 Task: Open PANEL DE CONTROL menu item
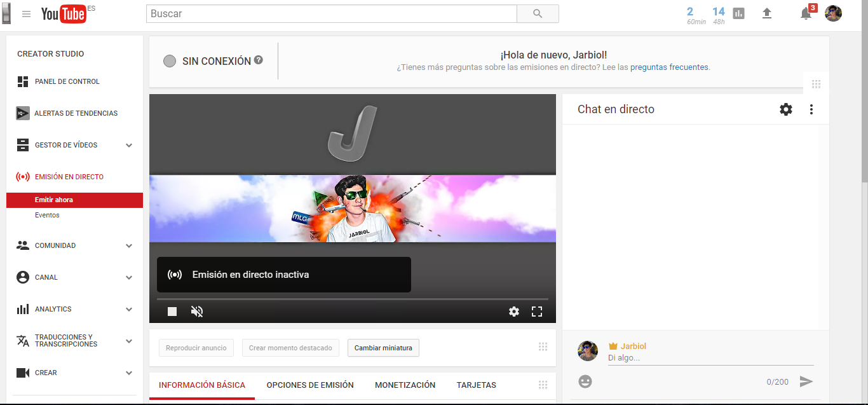[x=67, y=81]
